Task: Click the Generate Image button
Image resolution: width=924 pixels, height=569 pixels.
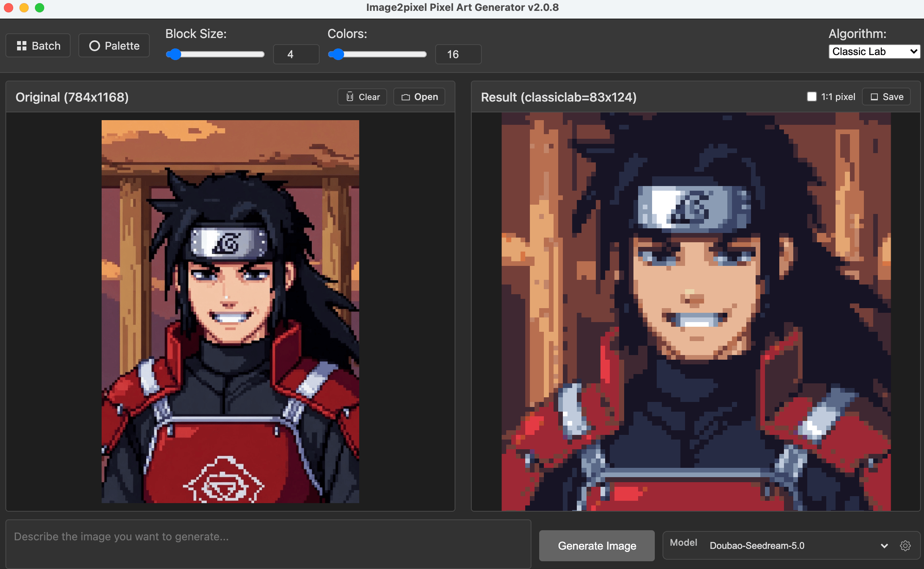Action: (597, 546)
